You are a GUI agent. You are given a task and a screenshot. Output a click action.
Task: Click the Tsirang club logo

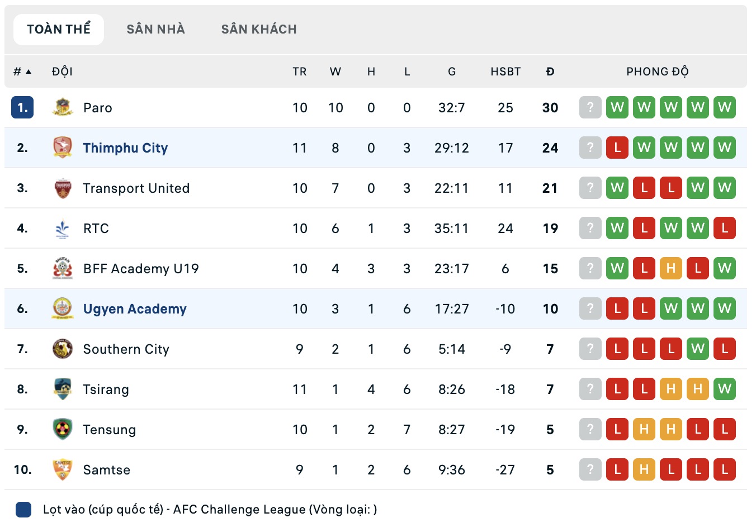(63, 389)
